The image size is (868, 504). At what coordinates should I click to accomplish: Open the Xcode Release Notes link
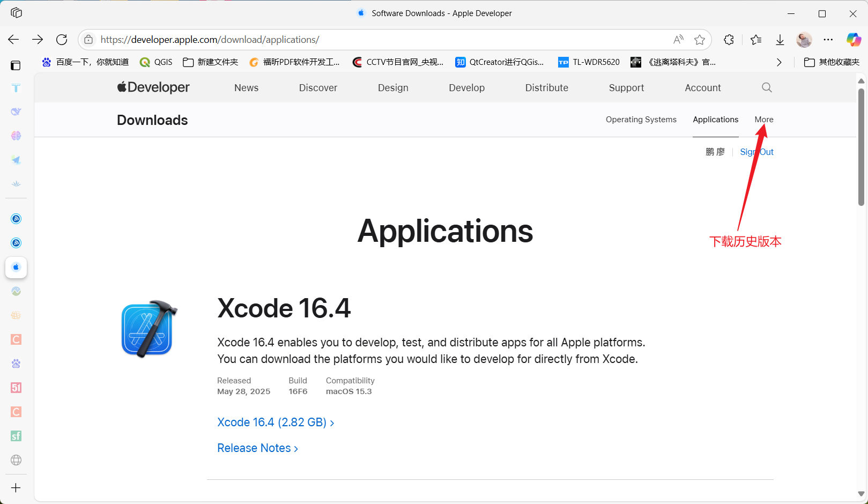coord(257,448)
